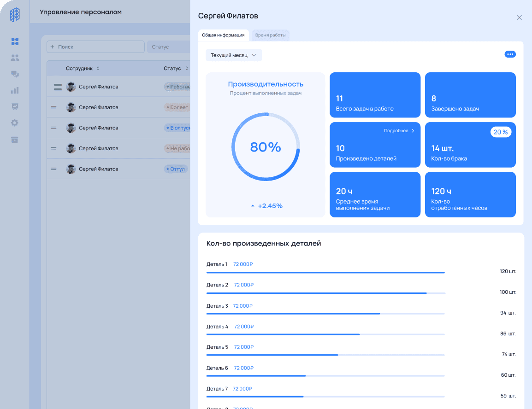Sort table by the Сотрудник column arrows
532x409 pixels.
[x=98, y=68]
